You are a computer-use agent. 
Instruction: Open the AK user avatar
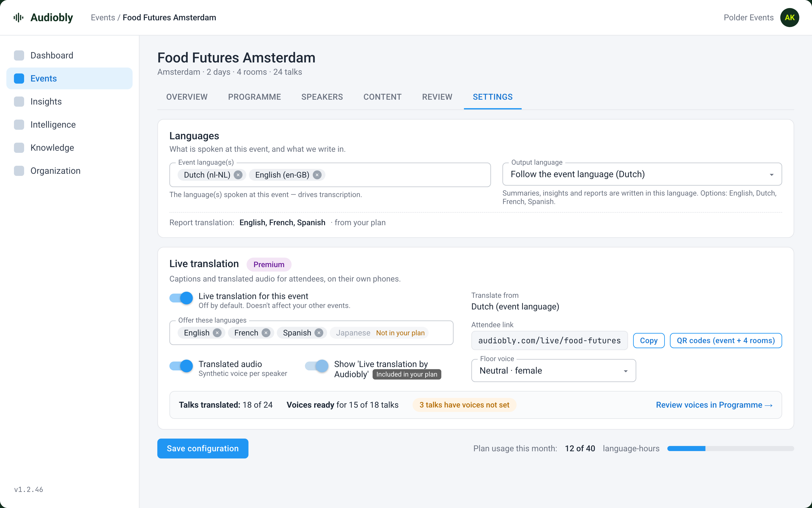789,18
